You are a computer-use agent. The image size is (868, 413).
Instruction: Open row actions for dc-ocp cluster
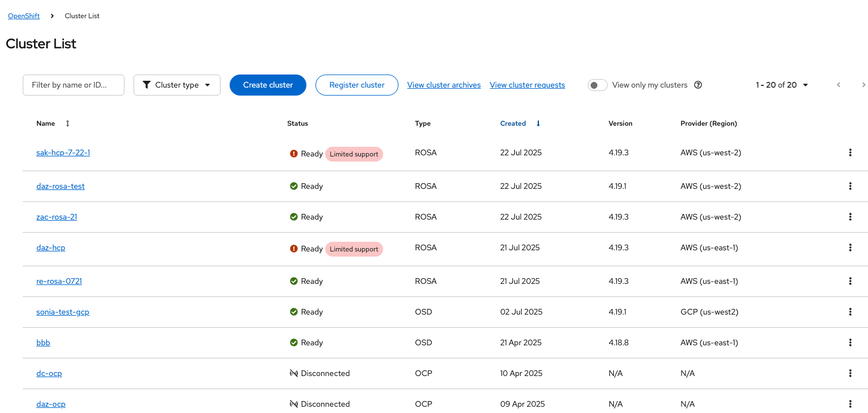click(850, 373)
